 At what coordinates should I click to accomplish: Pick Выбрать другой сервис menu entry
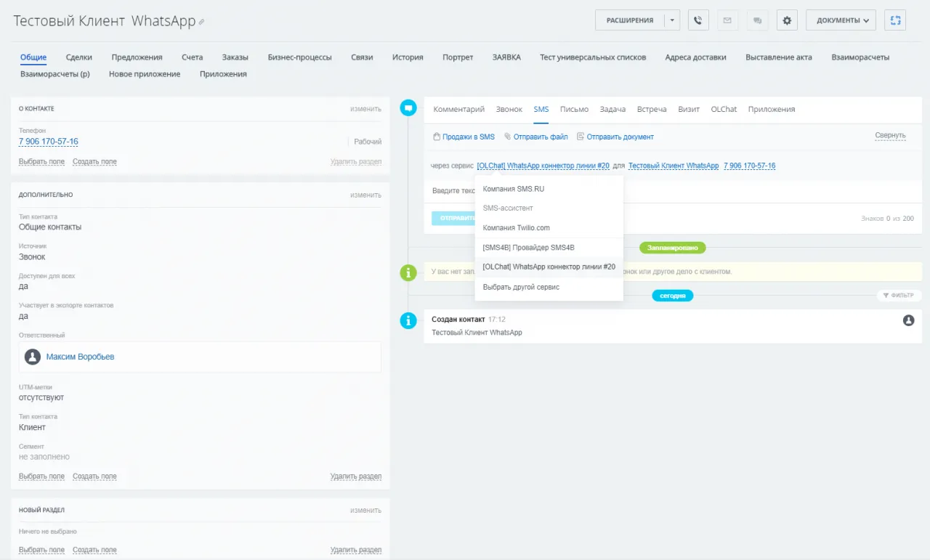521,287
